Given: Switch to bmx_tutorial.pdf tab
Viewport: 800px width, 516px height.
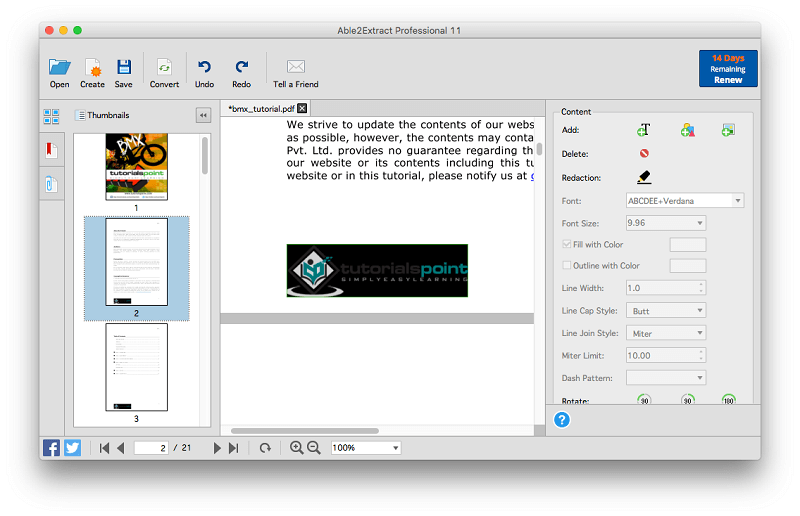Looking at the screenshot, I should [261, 109].
